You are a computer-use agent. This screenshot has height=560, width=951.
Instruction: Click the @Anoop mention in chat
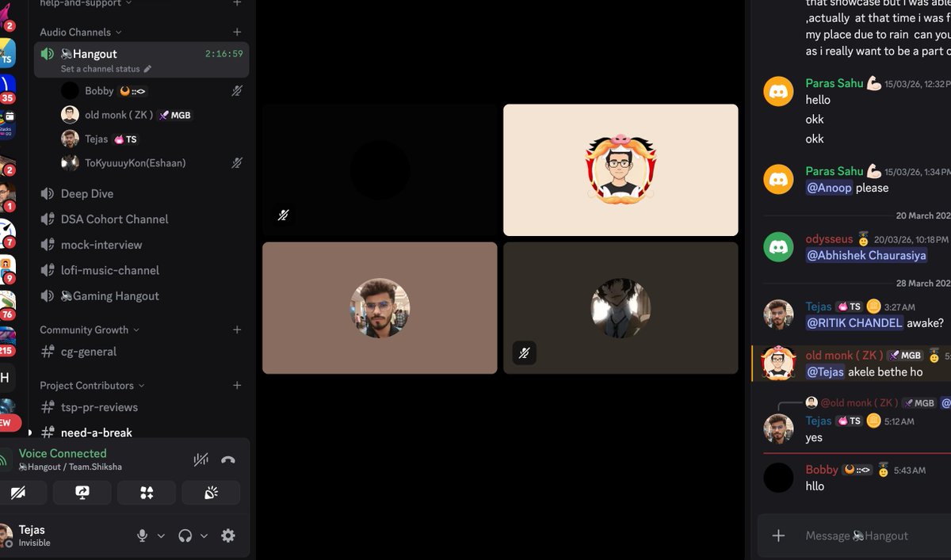click(829, 188)
